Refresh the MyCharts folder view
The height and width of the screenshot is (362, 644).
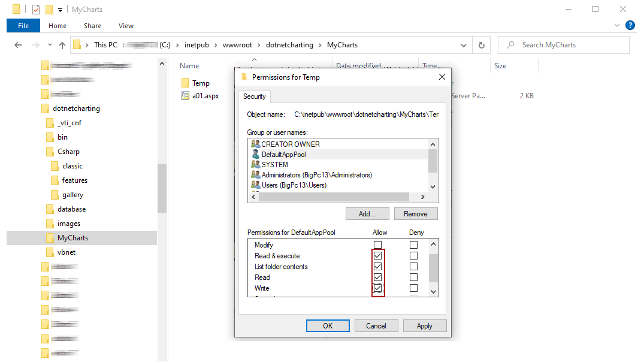coord(481,45)
